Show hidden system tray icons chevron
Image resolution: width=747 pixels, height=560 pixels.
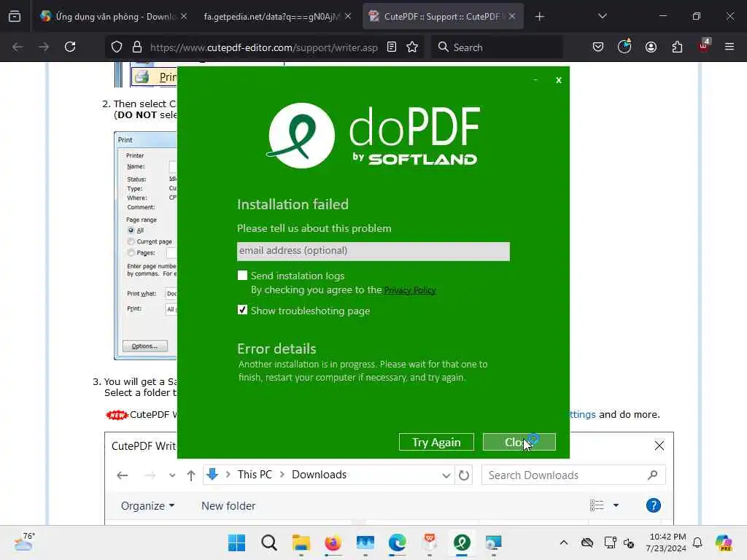(x=564, y=542)
